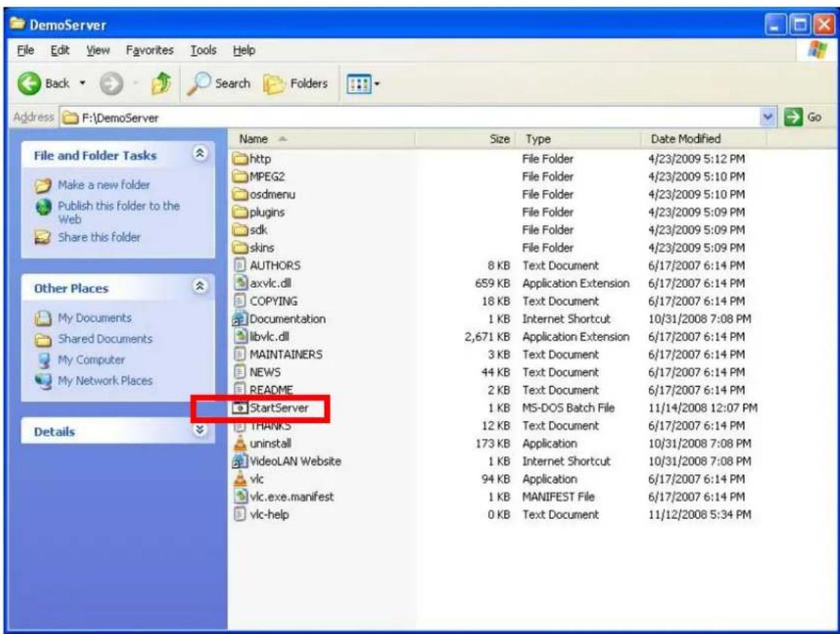The width and height of the screenshot is (840, 634).
Task: Open Shared Documents link
Action: pyautogui.click(x=105, y=339)
